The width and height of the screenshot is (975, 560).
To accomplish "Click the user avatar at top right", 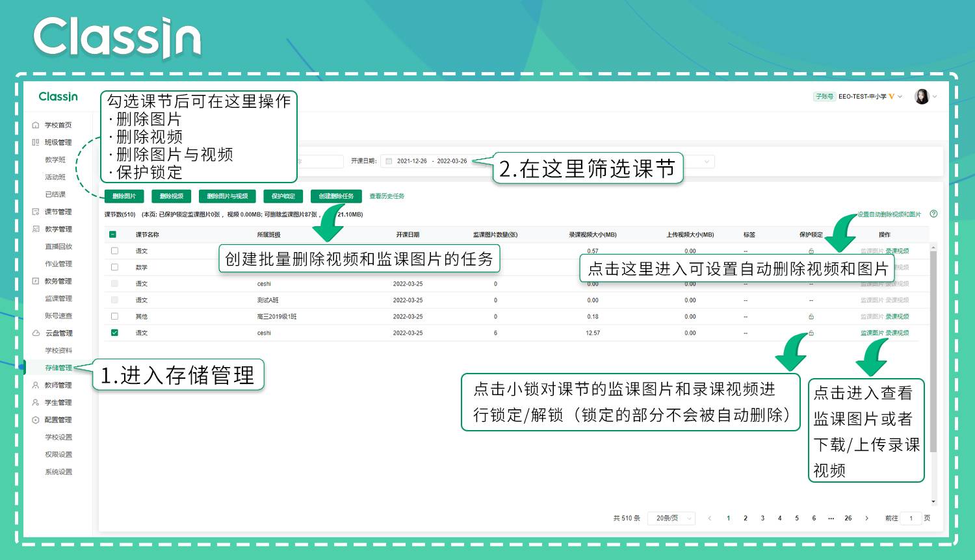I will coord(922,97).
